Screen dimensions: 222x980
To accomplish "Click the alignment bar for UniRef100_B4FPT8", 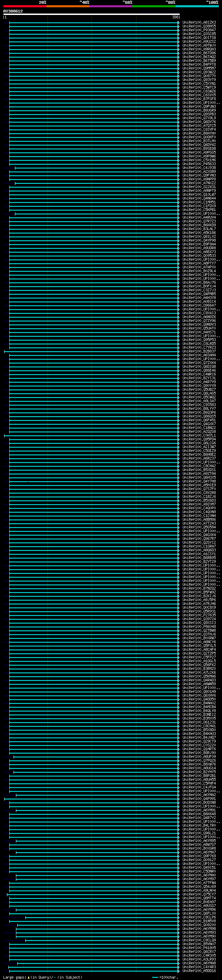I will click(x=94, y=65).
